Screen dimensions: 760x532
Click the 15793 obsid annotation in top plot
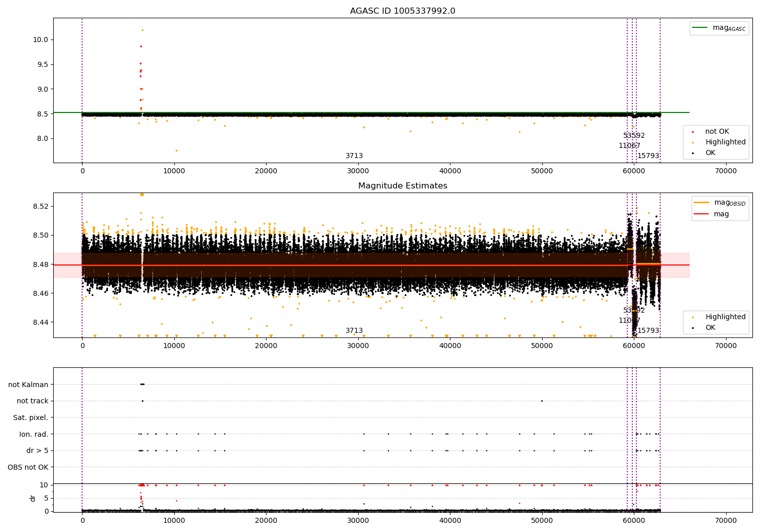point(648,156)
